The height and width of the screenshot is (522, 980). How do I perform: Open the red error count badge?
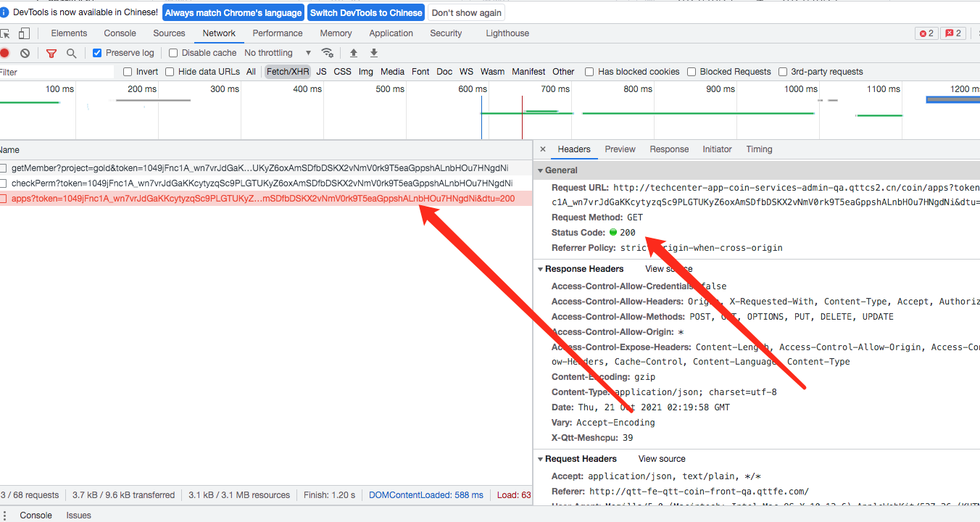[x=926, y=33]
